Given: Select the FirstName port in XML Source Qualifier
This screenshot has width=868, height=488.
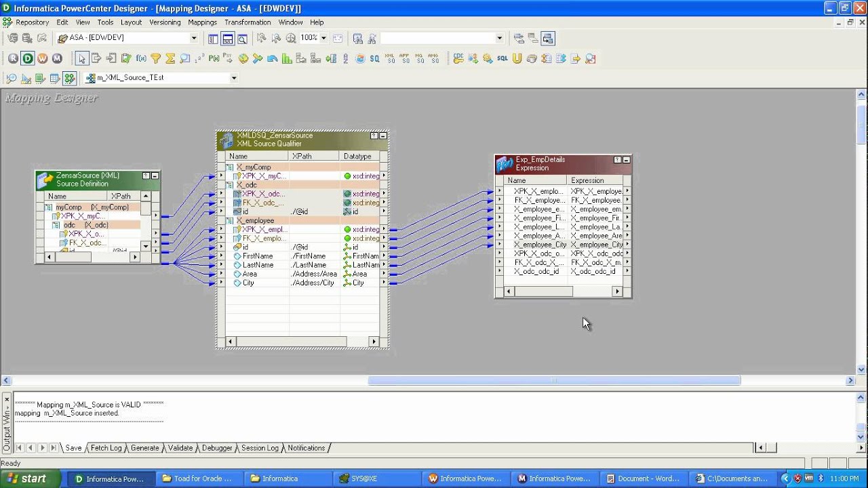Looking at the screenshot, I should click(x=258, y=256).
